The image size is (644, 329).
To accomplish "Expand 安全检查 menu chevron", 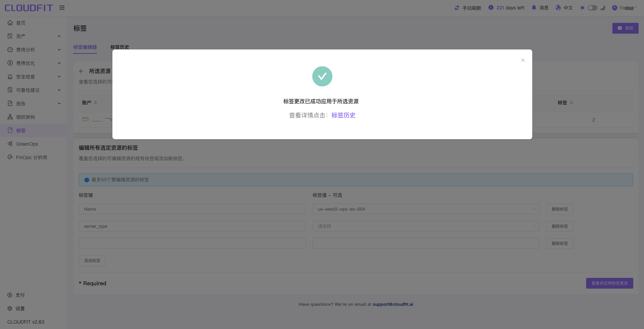I will click(59, 77).
